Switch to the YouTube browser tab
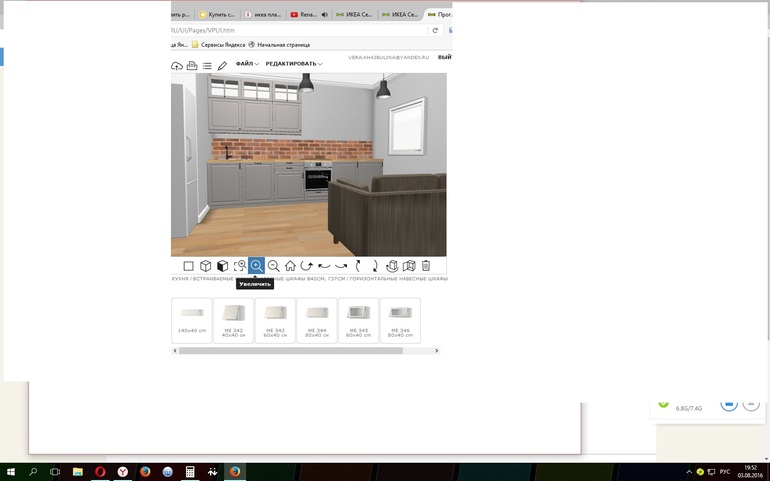The height and width of the screenshot is (481, 770). [308, 15]
